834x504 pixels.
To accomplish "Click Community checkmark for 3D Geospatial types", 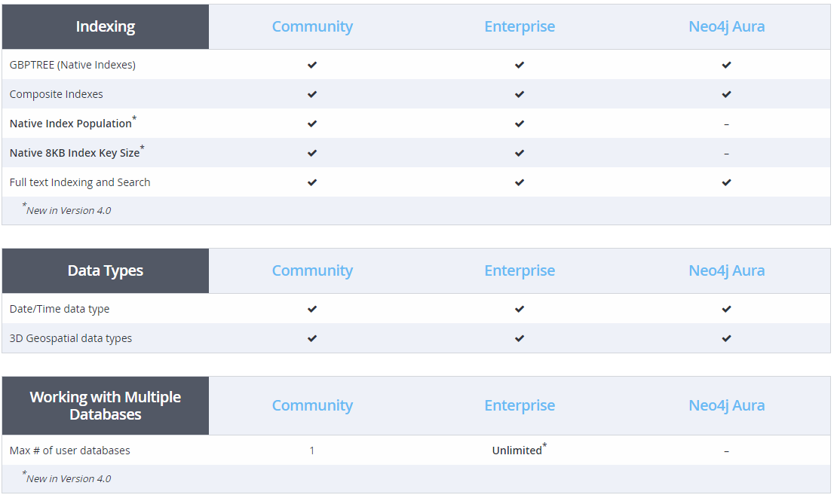I will [x=312, y=338].
